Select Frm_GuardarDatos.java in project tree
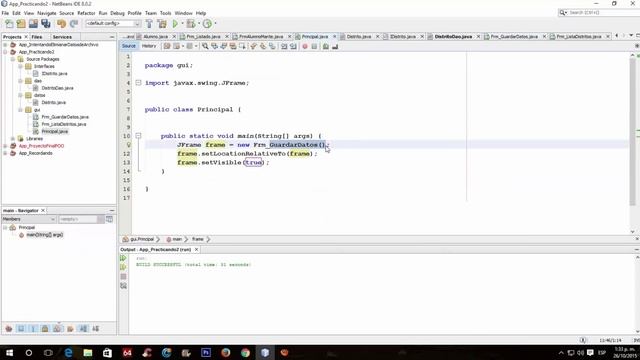The width and height of the screenshot is (640, 360). pyautogui.click(x=65, y=117)
